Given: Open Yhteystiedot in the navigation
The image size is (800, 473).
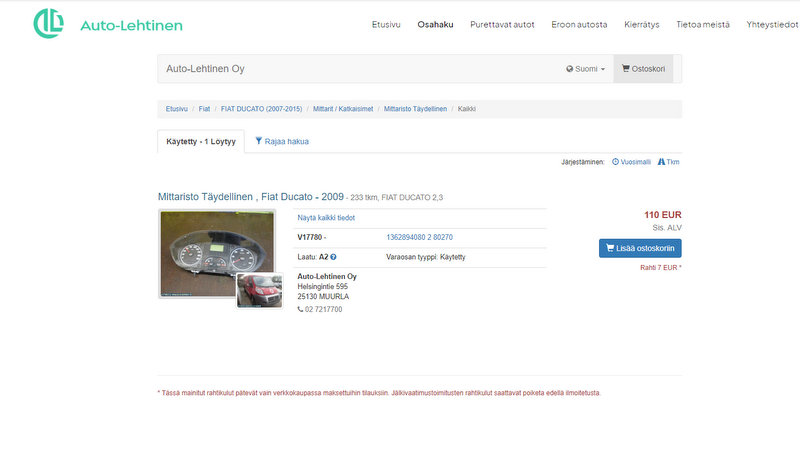Looking at the screenshot, I should tap(772, 24).
